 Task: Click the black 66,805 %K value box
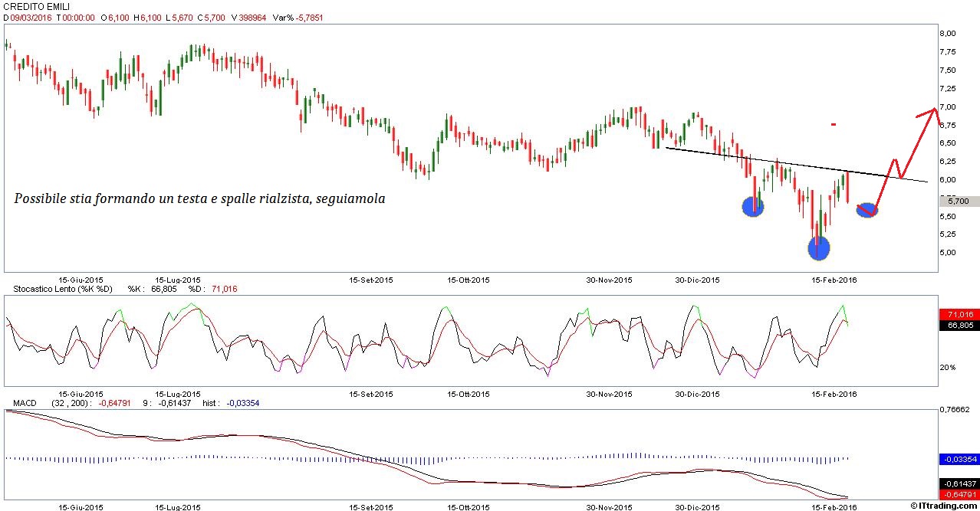pyautogui.click(x=959, y=326)
